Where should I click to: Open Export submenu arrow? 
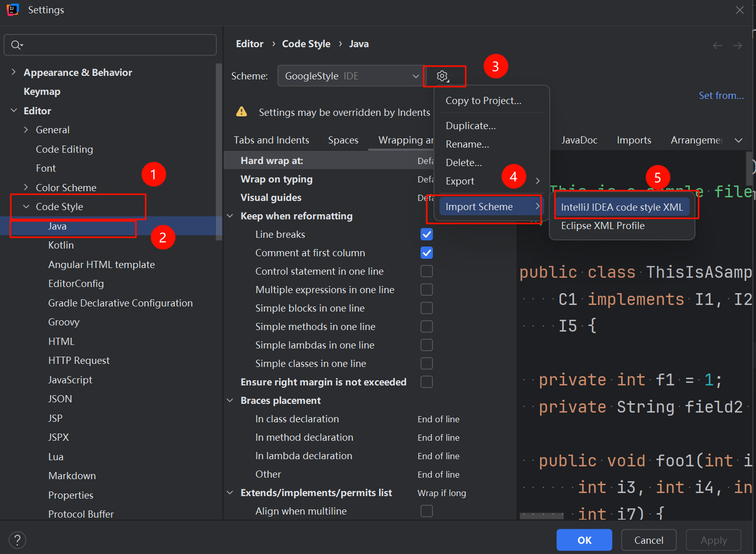[538, 181]
